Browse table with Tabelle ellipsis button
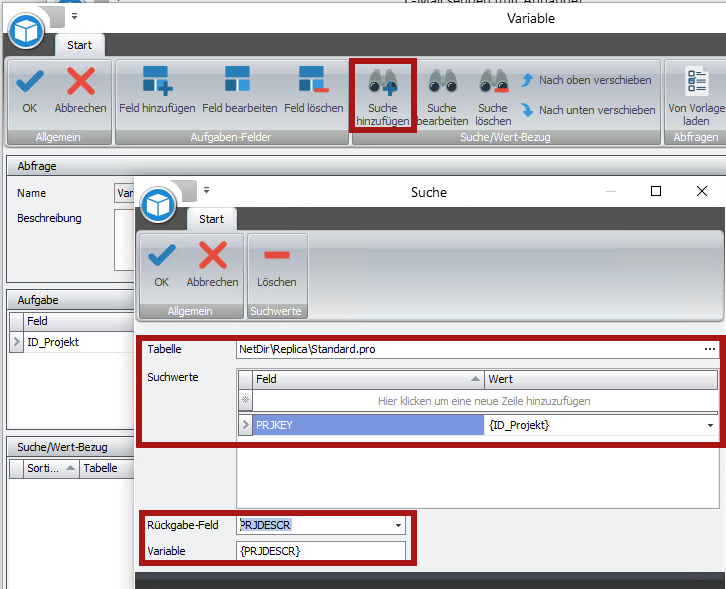 [709, 349]
